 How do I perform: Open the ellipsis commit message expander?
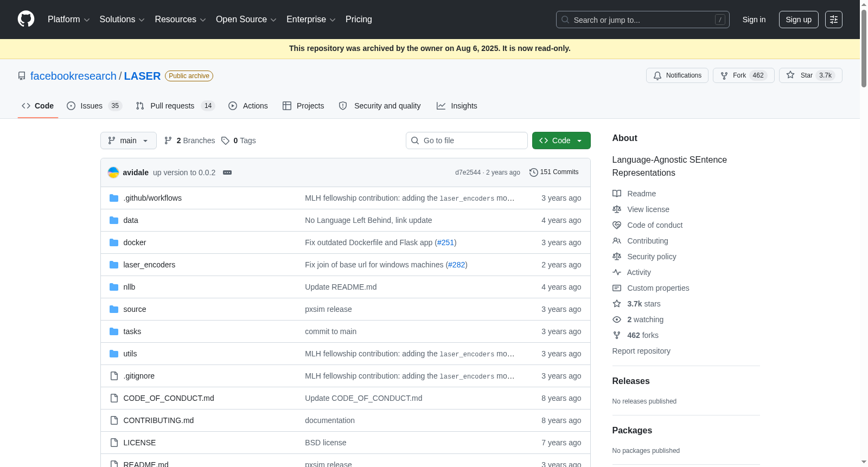tap(227, 172)
